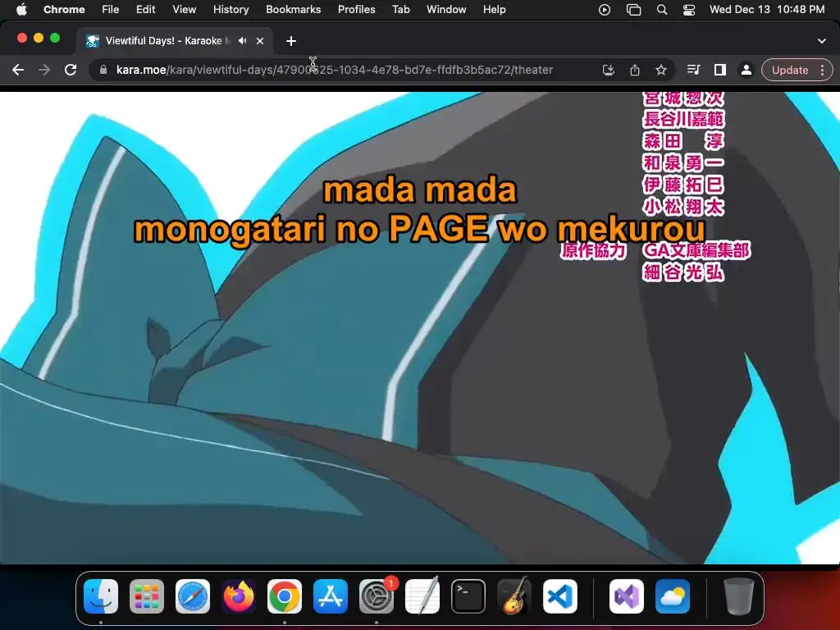Open the File menu
The width and height of the screenshot is (840, 630).
(111, 9)
